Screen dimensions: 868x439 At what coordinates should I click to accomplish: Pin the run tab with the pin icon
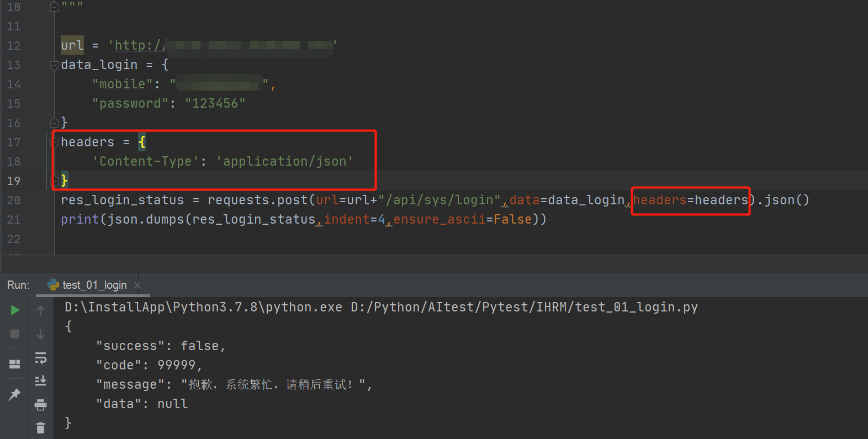point(15,394)
